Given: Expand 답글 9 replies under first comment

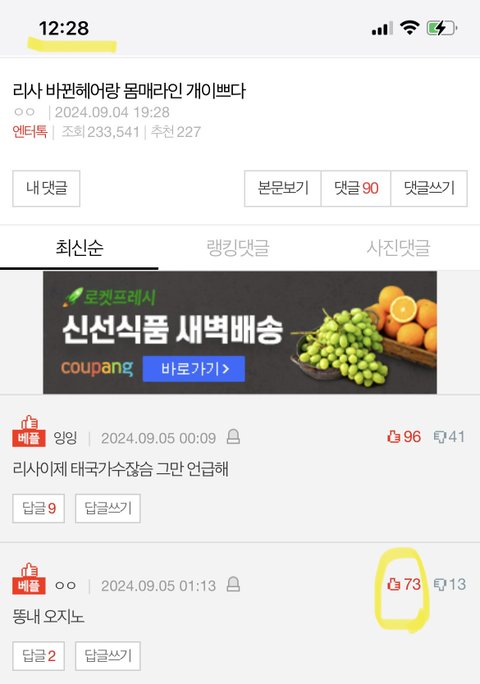Looking at the screenshot, I should 38,508.
